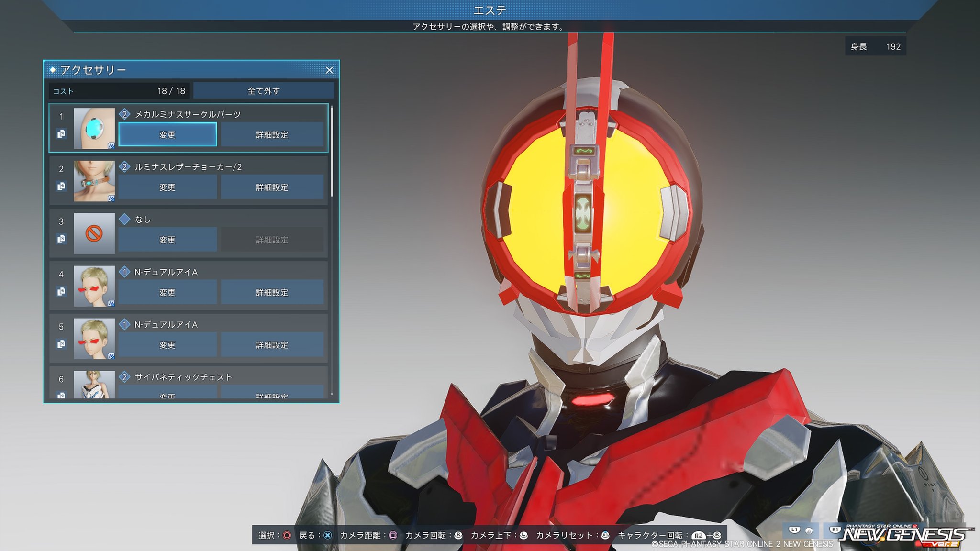Click the accessory list scrollbar
The height and width of the screenshot is (551, 980).
tap(332, 152)
